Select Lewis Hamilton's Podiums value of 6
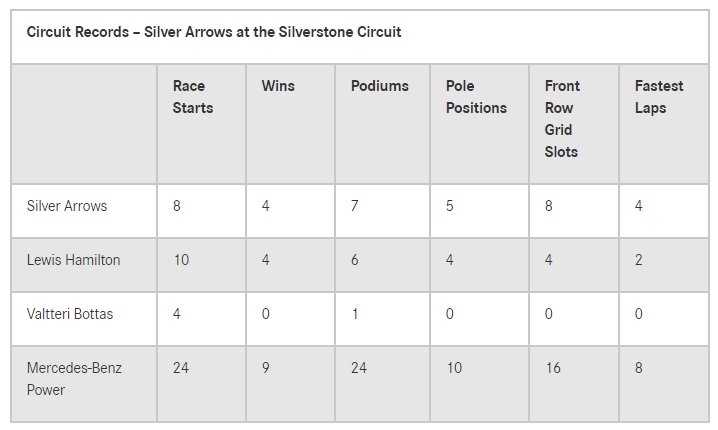The height and width of the screenshot is (430, 718). tap(356, 260)
